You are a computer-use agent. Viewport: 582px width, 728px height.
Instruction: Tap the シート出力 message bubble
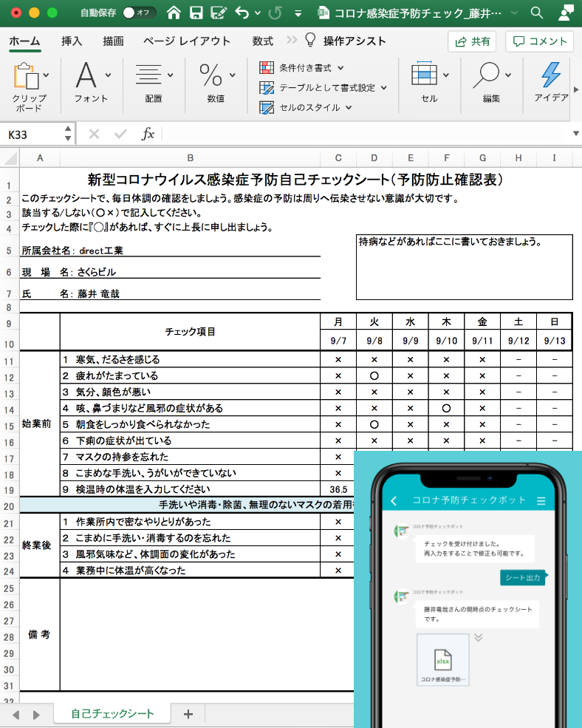pyautogui.click(x=523, y=577)
